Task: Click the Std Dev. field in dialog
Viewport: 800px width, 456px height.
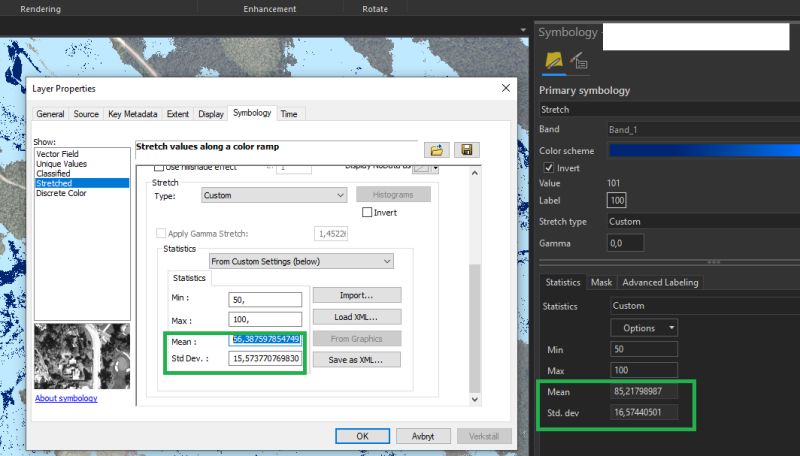Action: 265,359
